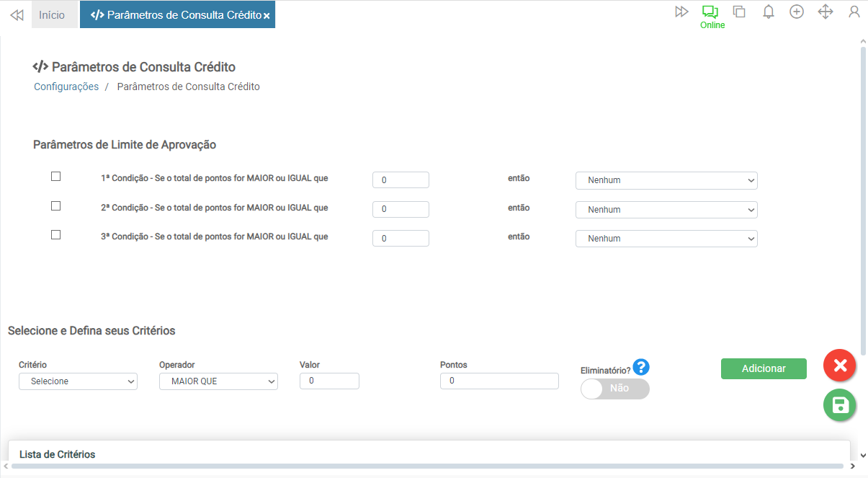Close the Parâmetros de Consulta Crédito tab

267,16
